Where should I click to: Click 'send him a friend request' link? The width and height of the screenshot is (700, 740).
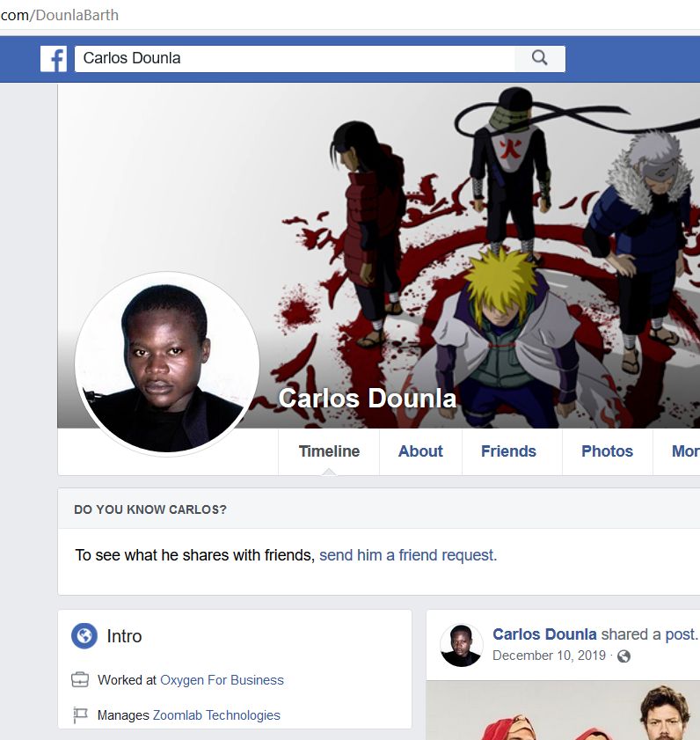tap(408, 555)
